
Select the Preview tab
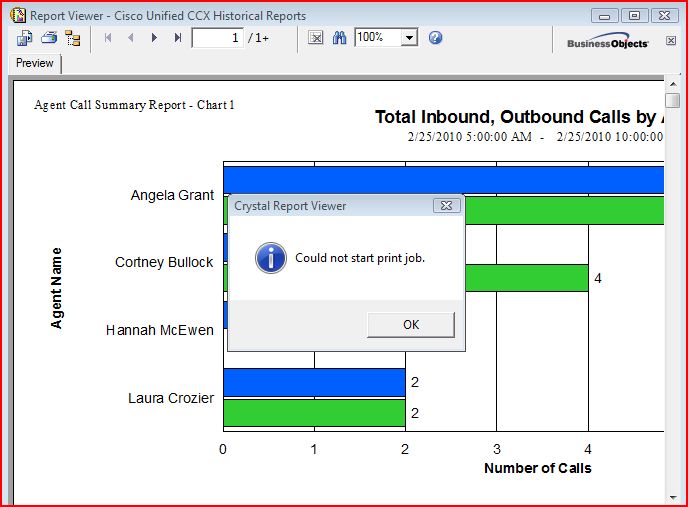[35, 63]
